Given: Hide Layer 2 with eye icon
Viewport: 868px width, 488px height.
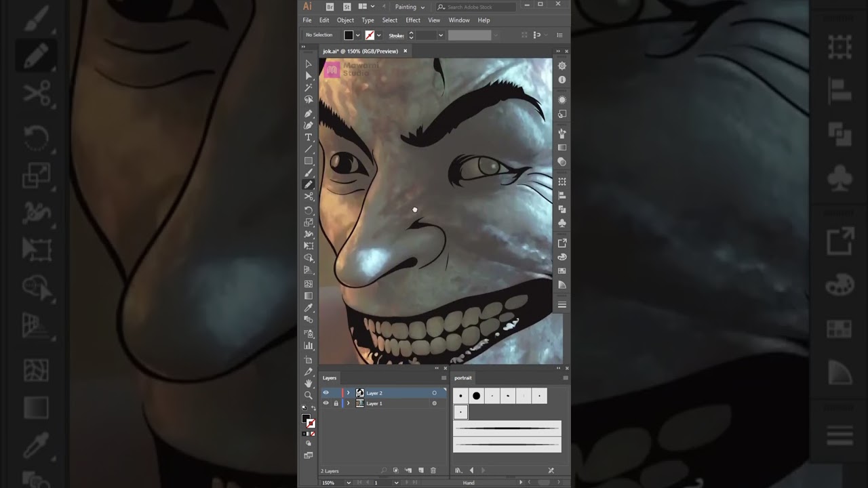Looking at the screenshot, I should click(x=326, y=393).
